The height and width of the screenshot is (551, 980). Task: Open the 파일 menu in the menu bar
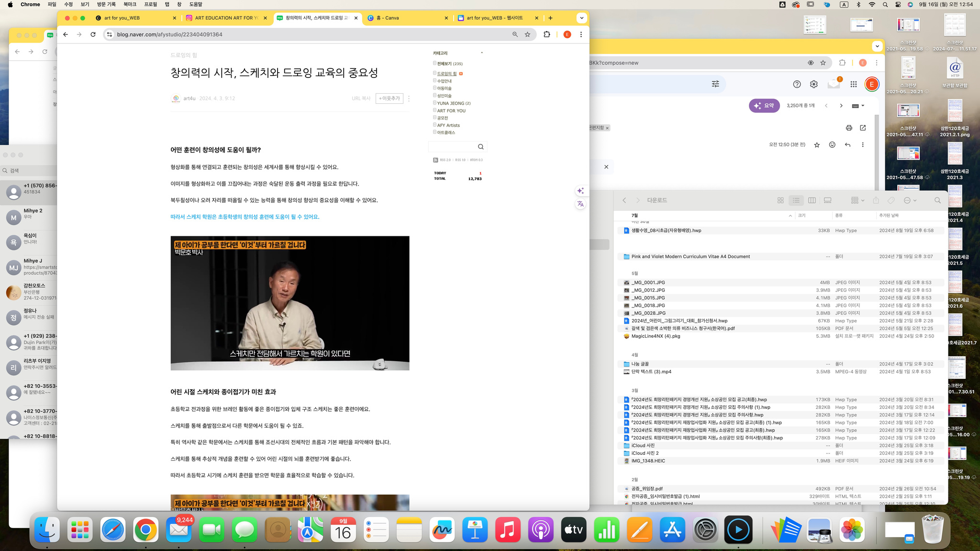click(52, 4)
